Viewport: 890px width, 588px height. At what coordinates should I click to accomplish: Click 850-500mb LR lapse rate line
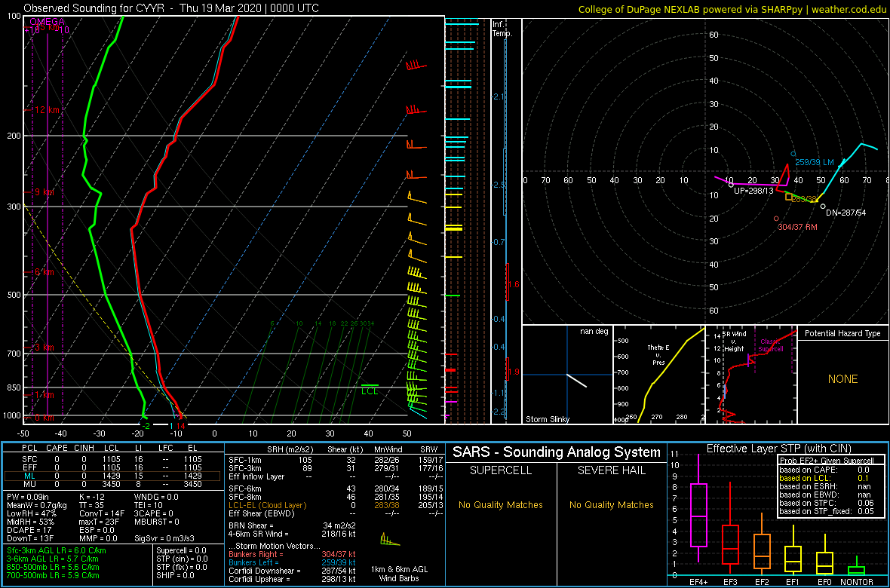pos(54,567)
